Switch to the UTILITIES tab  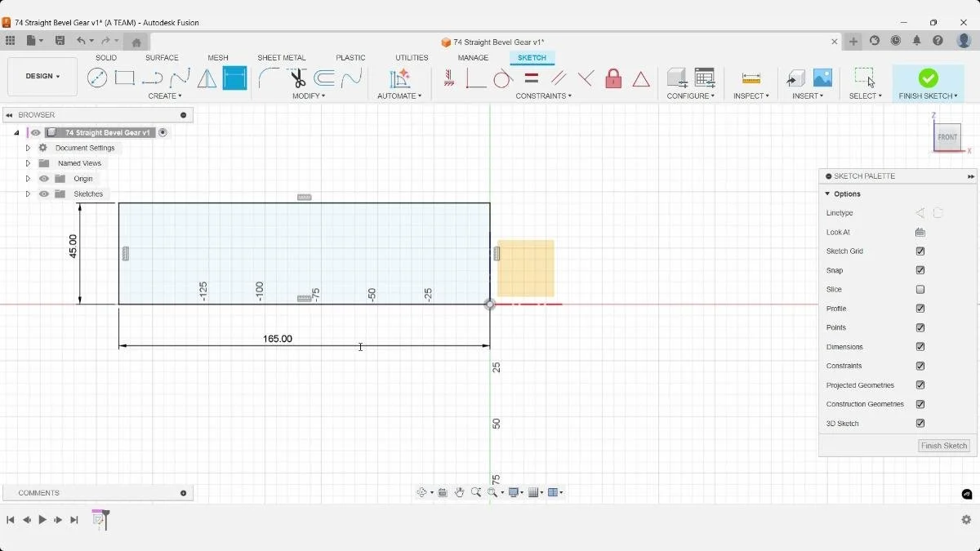pyautogui.click(x=412, y=58)
